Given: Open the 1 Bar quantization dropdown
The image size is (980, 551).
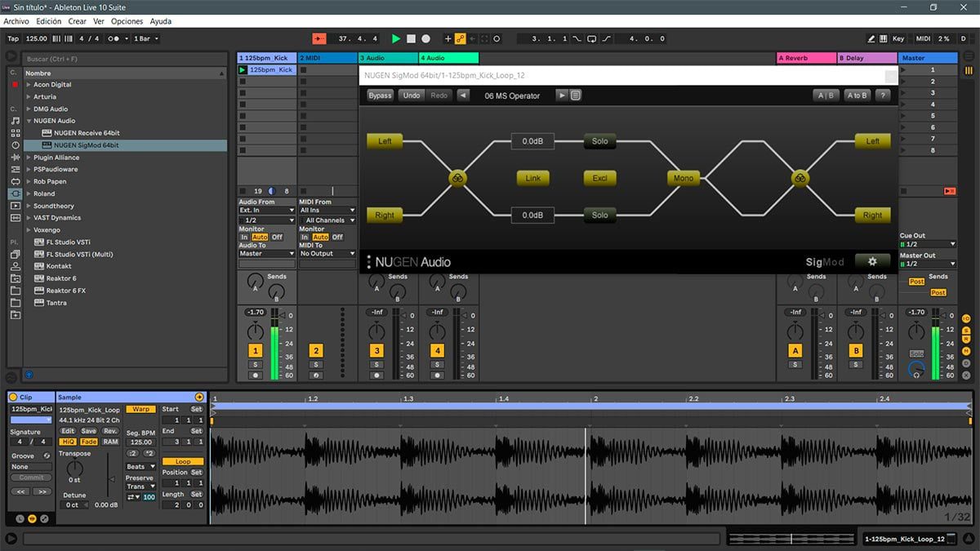Looking at the screenshot, I should [x=146, y=38].
